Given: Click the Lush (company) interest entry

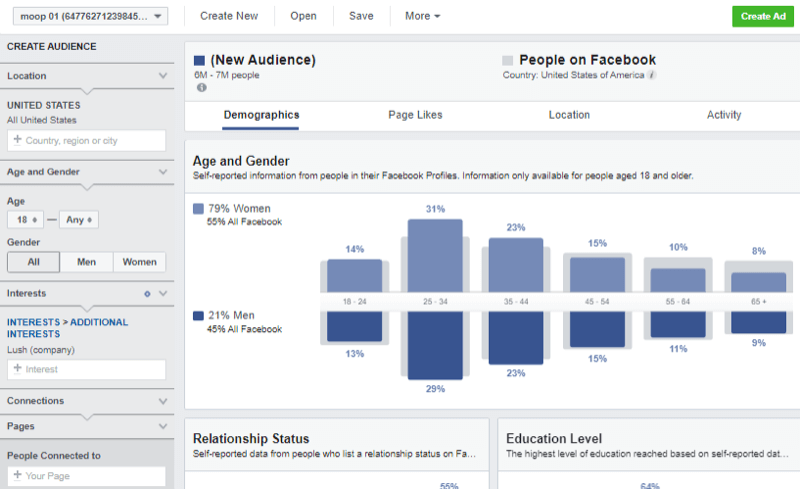Looking at the screenshot, I should [41, 350].
